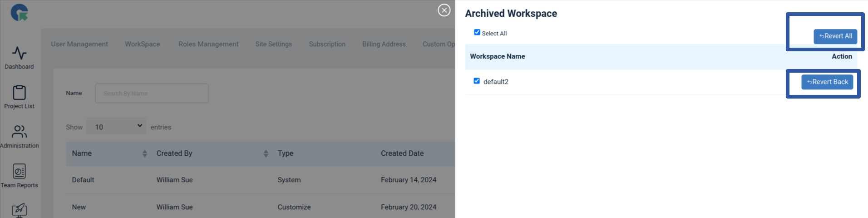Open the rocket presentation sidebar icon
The width and height of the screenshot is (868, 218).
[x=19, y=210]
